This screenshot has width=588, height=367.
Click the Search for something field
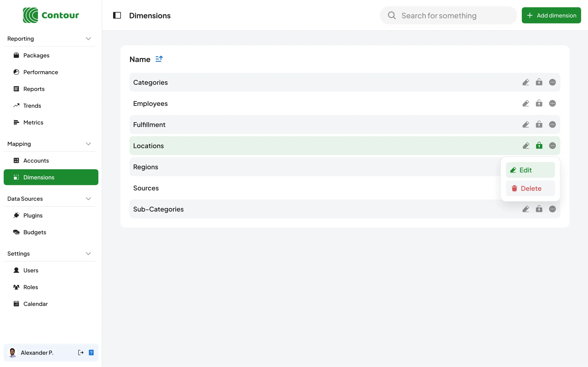[x=448, y=16]
